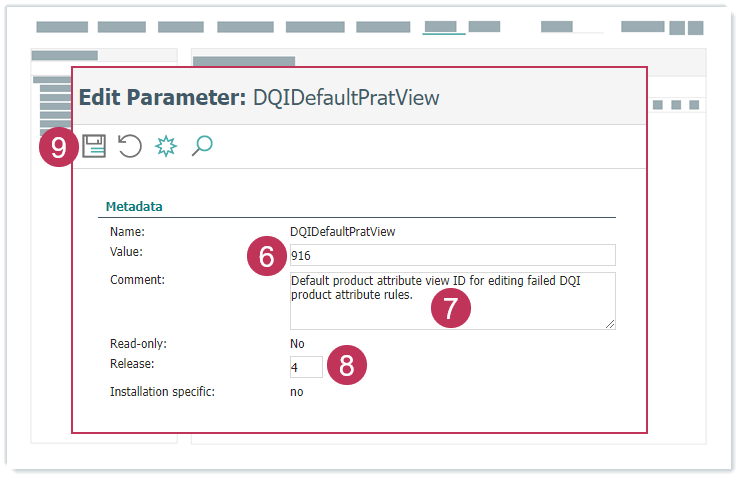Click the Reset circular arrow icon
Viewport: 741px width, 479px height.
click(x=130, y=147)
